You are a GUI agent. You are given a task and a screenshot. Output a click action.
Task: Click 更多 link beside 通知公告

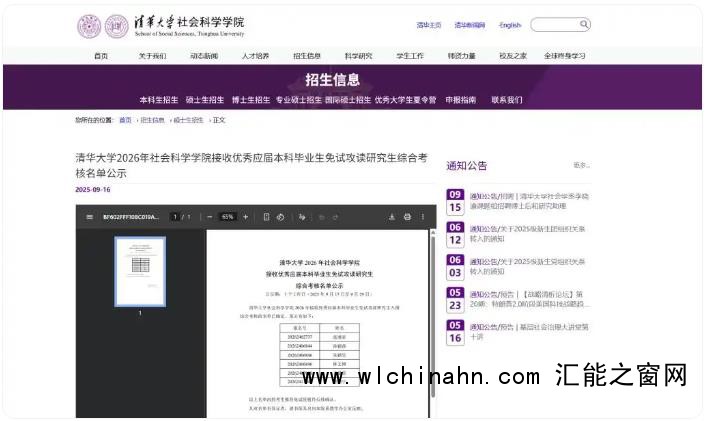coord(581,165)
